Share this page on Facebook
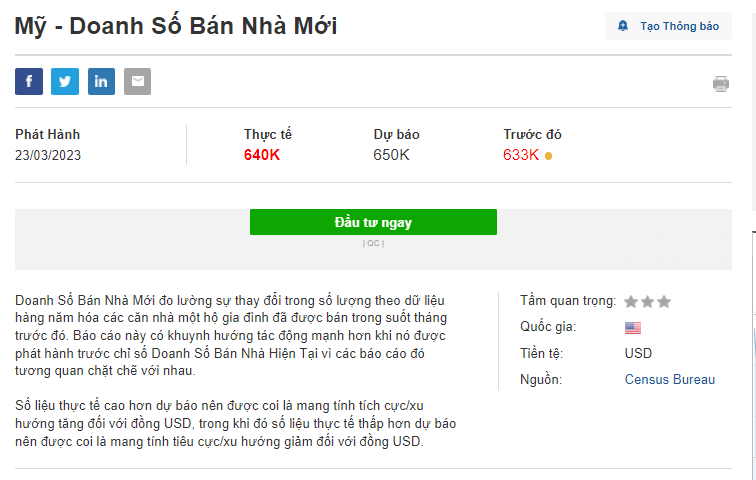Viewport: 756px width, 480px height. click(x=29, y=81)
